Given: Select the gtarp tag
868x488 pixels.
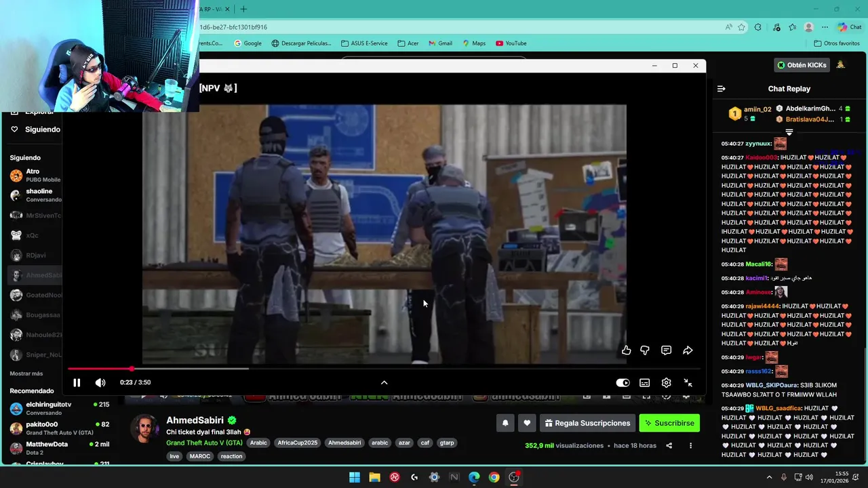Looking at the screenshot, I should 447,443.
